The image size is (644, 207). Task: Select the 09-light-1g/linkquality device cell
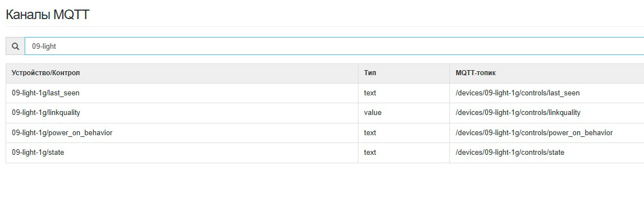point(182,113)
